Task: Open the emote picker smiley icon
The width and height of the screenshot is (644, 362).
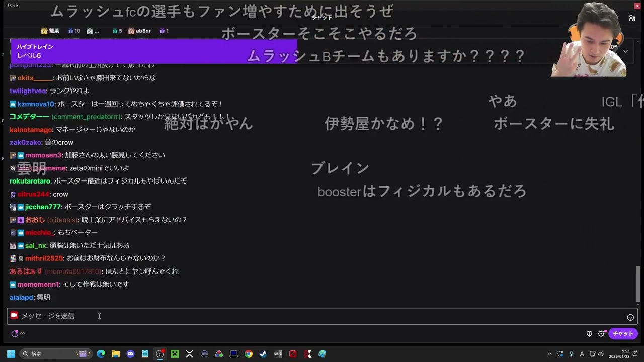Action: (x=630, y=317)
